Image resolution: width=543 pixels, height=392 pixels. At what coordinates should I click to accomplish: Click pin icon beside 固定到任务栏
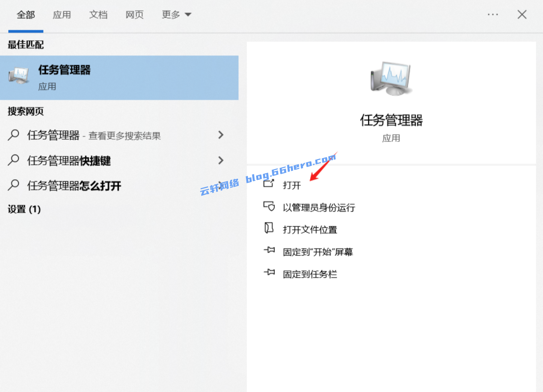coord(269,272)
